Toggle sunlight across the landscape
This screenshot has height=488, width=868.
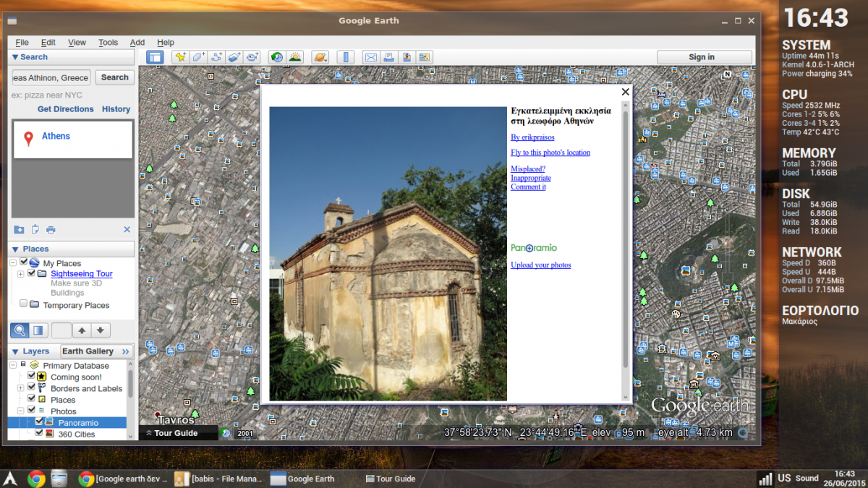[x=294, y=57]
